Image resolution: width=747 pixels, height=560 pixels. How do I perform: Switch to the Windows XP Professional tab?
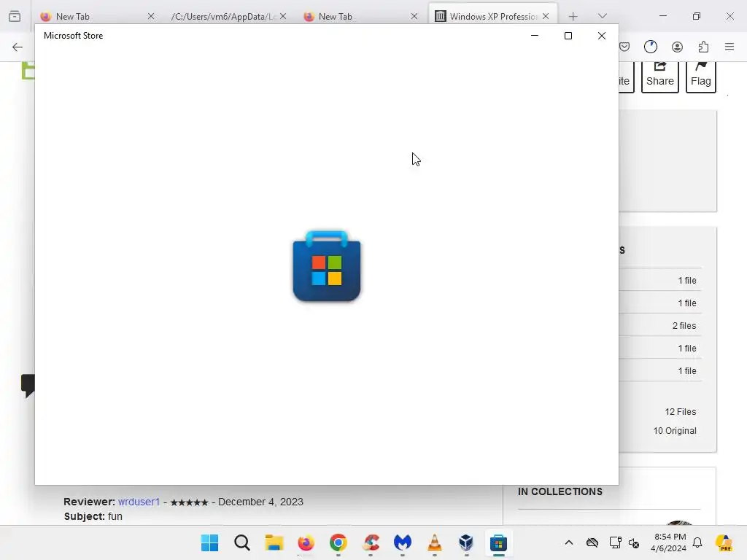(x=493, y=16)
